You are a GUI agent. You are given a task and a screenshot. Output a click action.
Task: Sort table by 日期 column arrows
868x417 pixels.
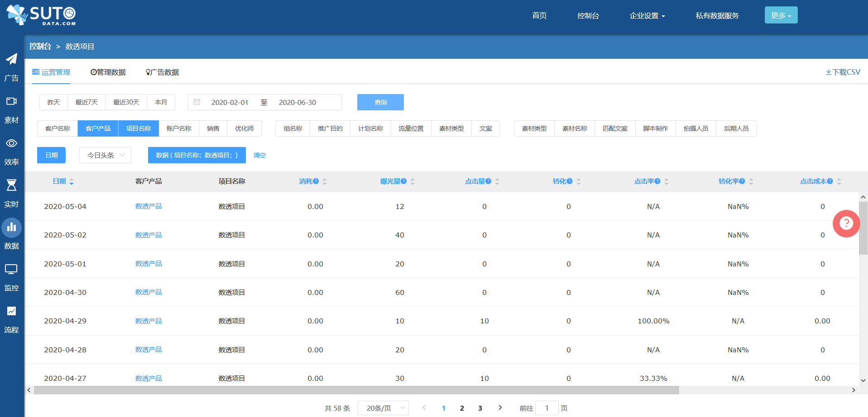(72, 182)
